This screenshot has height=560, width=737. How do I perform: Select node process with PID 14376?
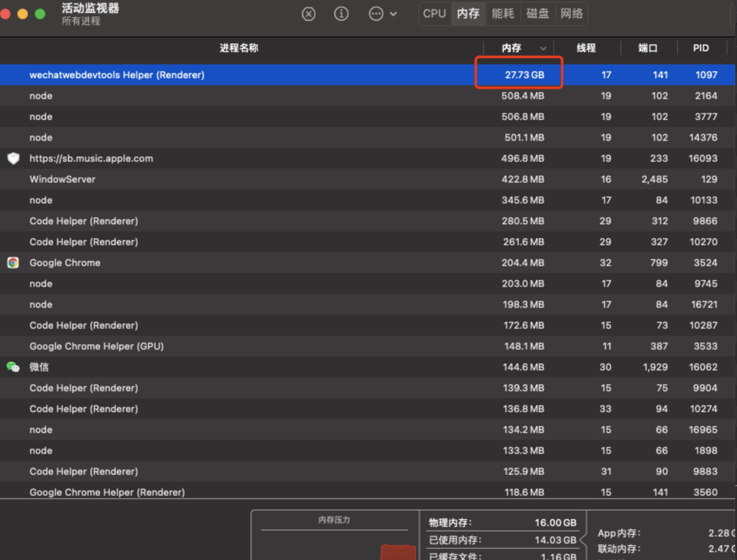(368, 137)
